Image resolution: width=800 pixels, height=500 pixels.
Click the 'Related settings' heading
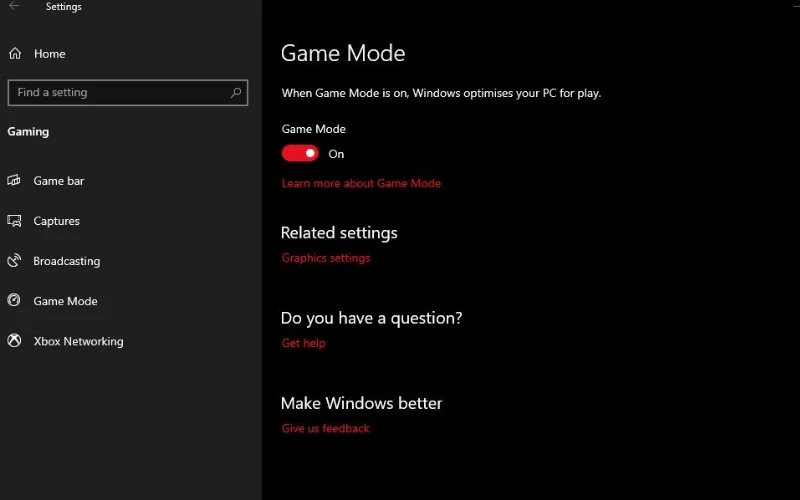pyautogui.click(x=339, y=233)
